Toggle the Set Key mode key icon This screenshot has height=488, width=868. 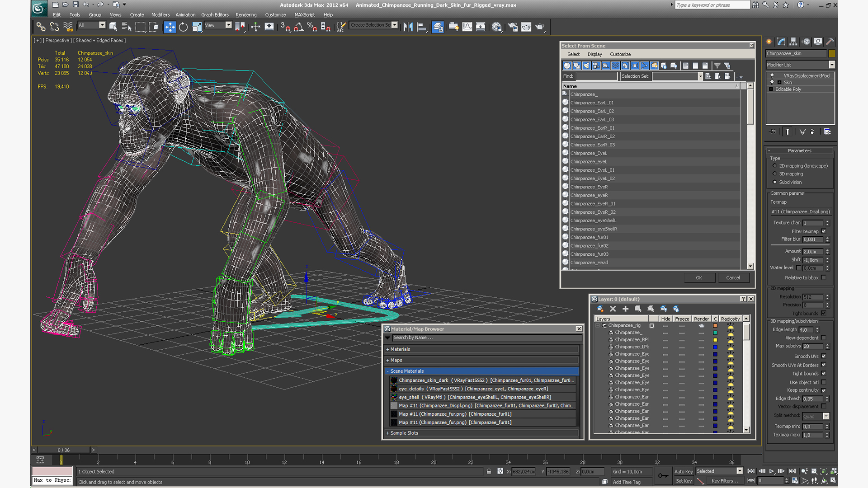(663, 475)
